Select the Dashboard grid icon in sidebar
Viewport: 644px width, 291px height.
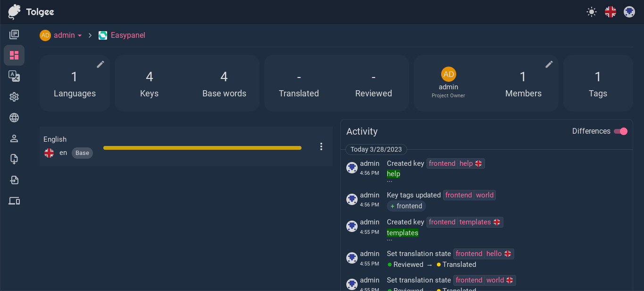pyautogui.click(x=14, y=55)
